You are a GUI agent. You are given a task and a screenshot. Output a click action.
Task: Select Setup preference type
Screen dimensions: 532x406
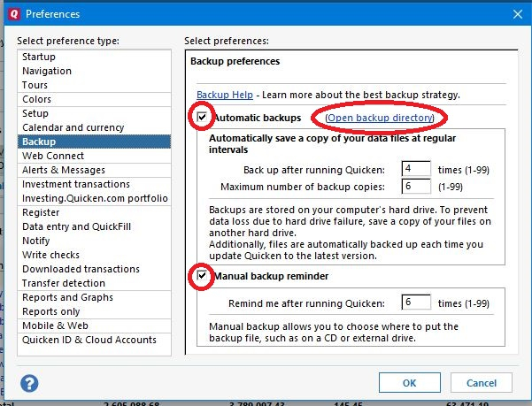tap(95, 113)
